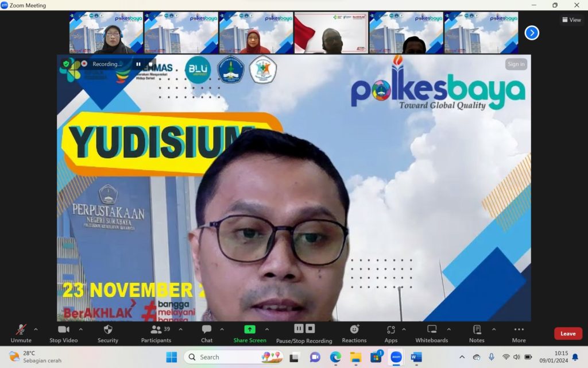This screenshot has width=588, height=368.
Task: Click the speaker volume tray icon
Action: click(517, 357)
